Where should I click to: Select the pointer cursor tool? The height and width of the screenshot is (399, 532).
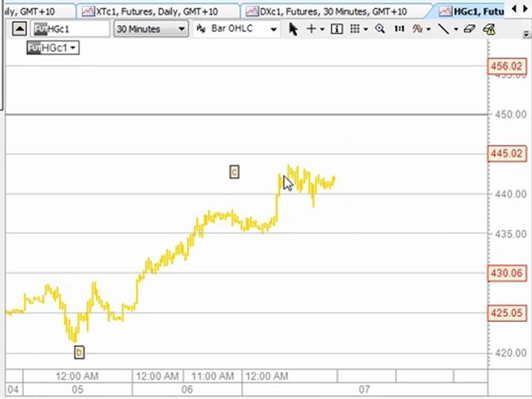293,29
